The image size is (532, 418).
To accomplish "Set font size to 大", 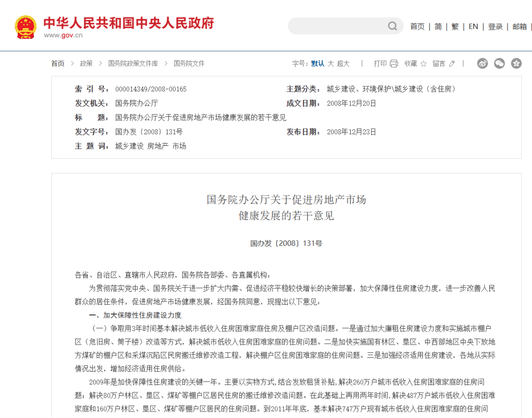I will pyautogui.click(x=331, y=64).
